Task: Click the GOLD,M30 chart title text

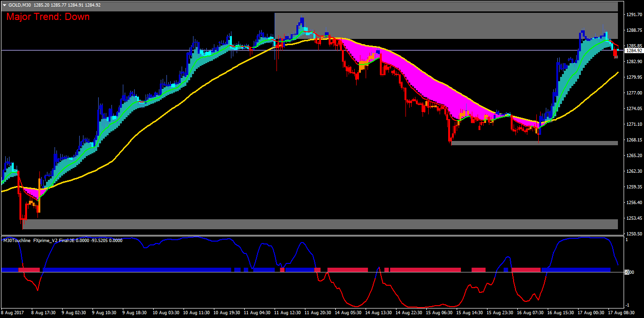Action: coord(19,5)
